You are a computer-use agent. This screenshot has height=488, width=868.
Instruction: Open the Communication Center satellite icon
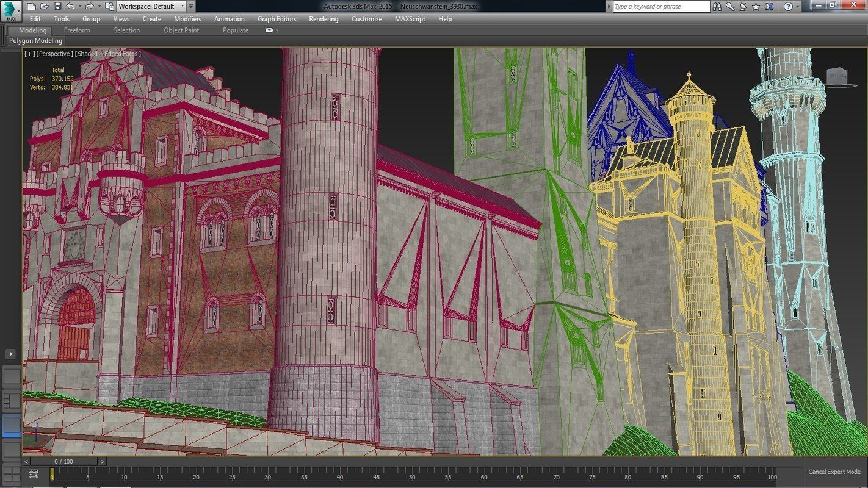click(x=743, y=6)
